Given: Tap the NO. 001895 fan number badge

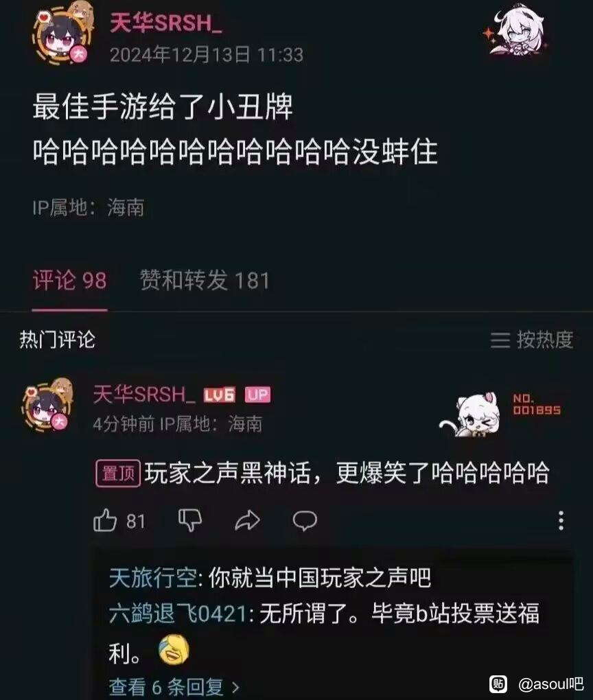Looking at the screenshot, I should point(536,404).
